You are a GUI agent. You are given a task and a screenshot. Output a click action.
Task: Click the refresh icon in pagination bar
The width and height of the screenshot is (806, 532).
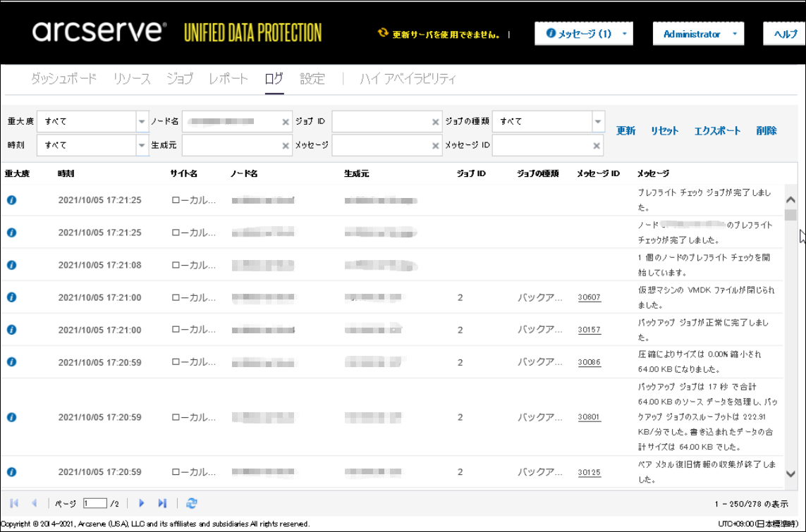pyautogui.click(x=192, y=503)
